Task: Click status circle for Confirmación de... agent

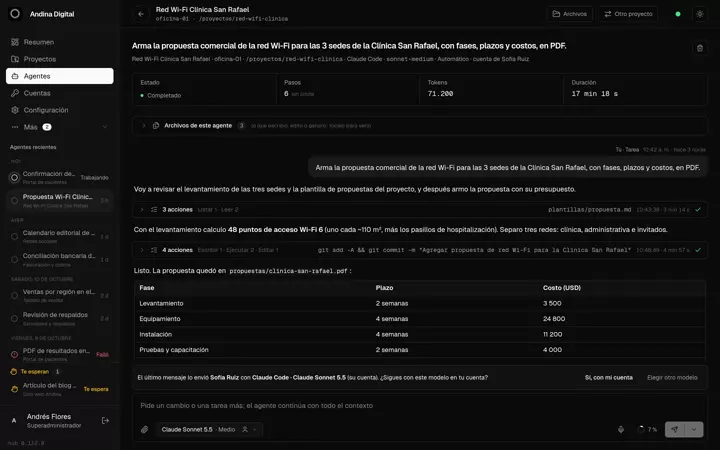Action: point(14,177)
